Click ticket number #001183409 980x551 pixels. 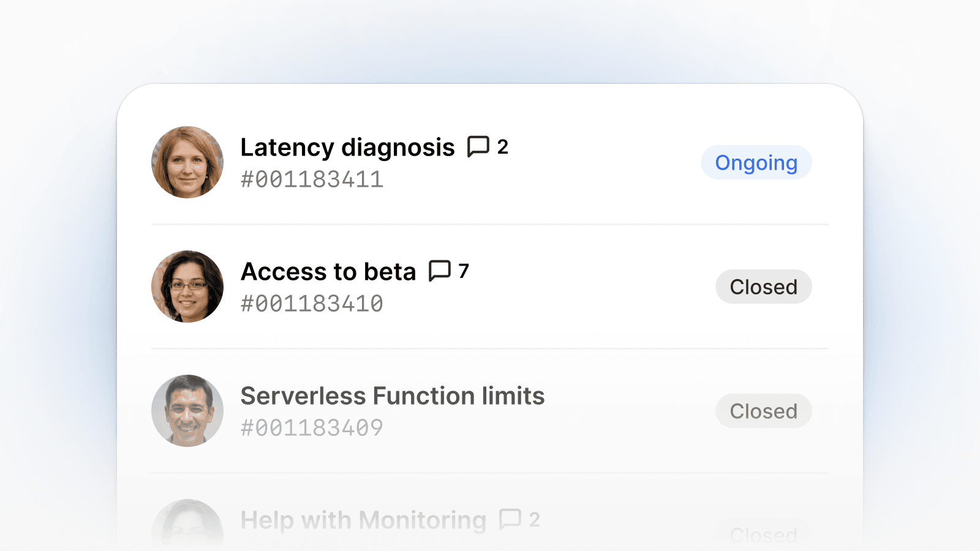[312, 428]
